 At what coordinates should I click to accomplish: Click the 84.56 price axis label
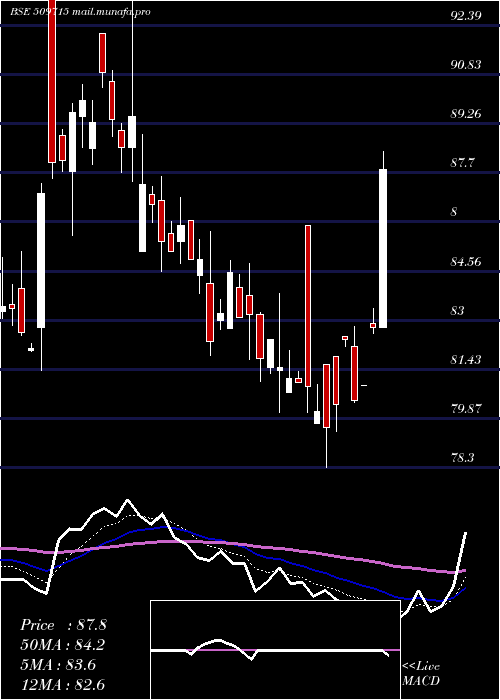(466, 261)
